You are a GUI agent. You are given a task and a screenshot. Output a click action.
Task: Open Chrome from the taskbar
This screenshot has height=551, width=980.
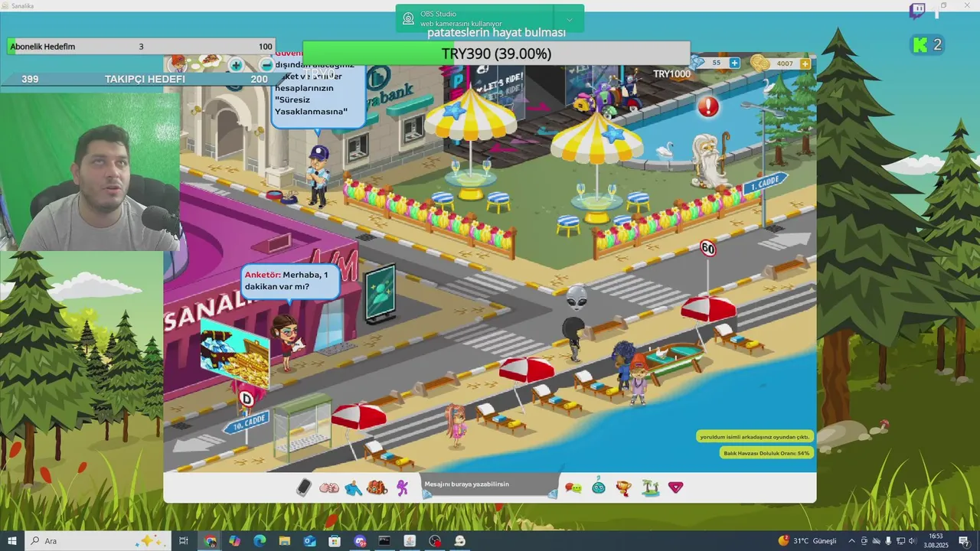(x=210, y=541)
